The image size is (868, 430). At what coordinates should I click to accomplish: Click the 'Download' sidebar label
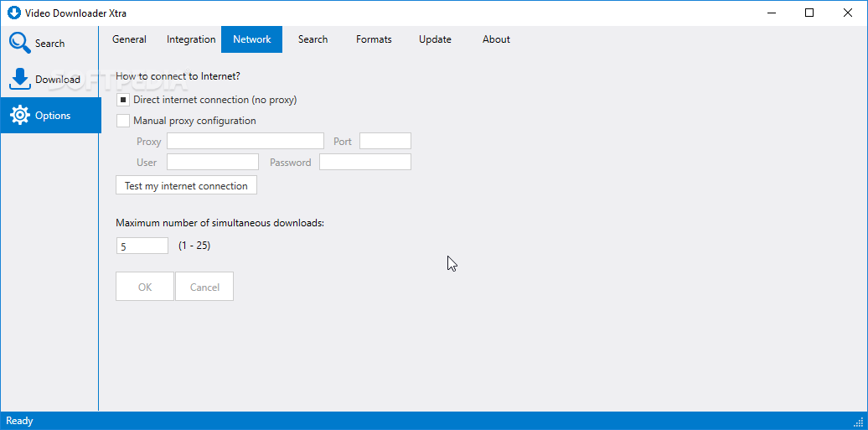point(58,80)
